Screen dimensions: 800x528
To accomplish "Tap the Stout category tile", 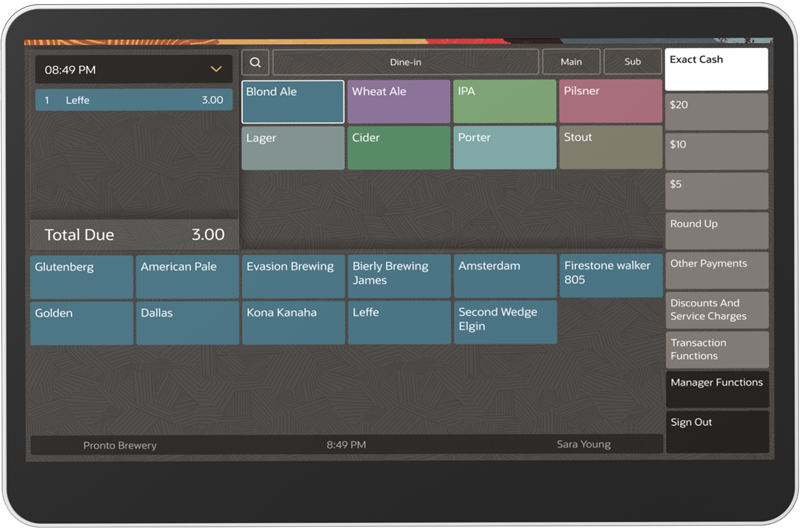I will (x=610, y=148).
